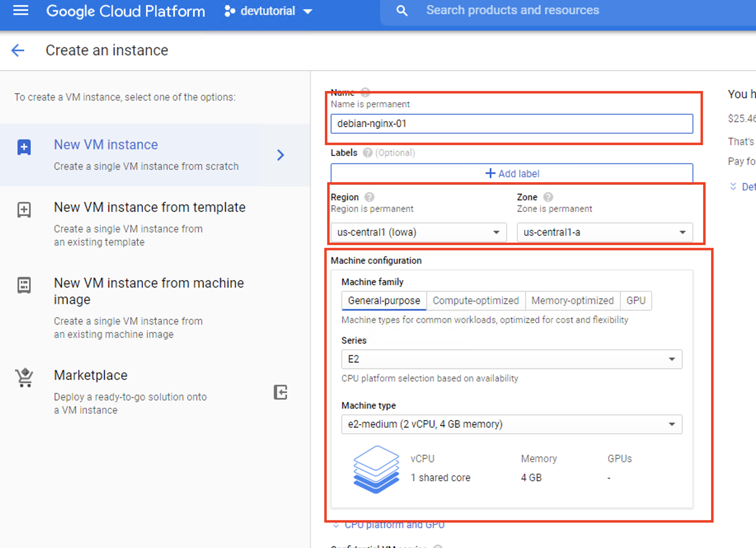
Task: Click the search magnifier icon
Action: coord(402,11)
